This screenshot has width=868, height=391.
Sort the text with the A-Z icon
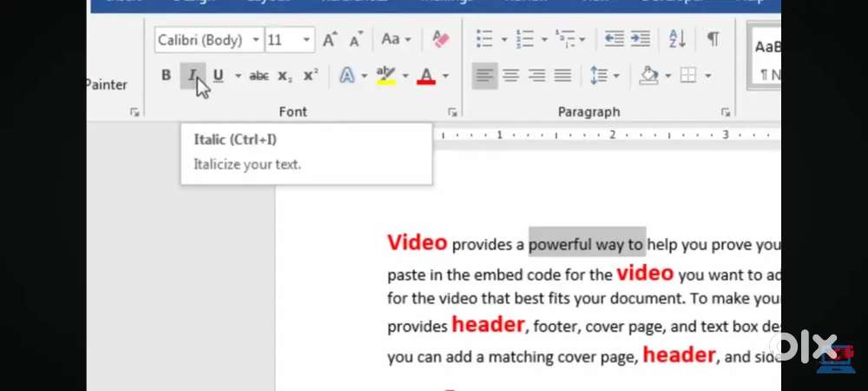click(677, 39)
